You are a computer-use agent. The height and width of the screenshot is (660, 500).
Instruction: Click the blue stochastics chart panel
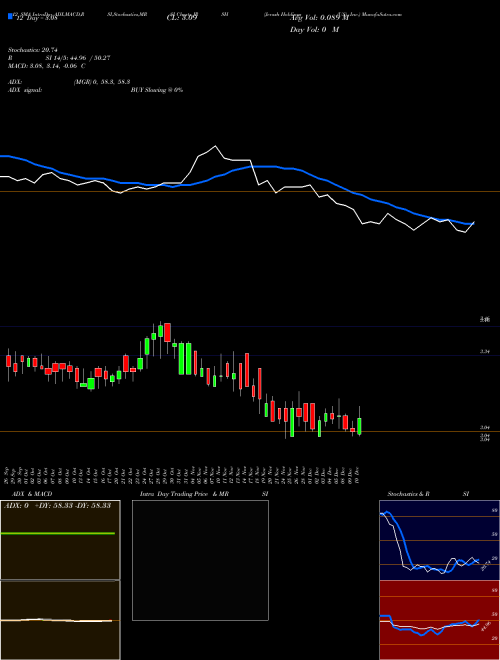click(439, 540)
